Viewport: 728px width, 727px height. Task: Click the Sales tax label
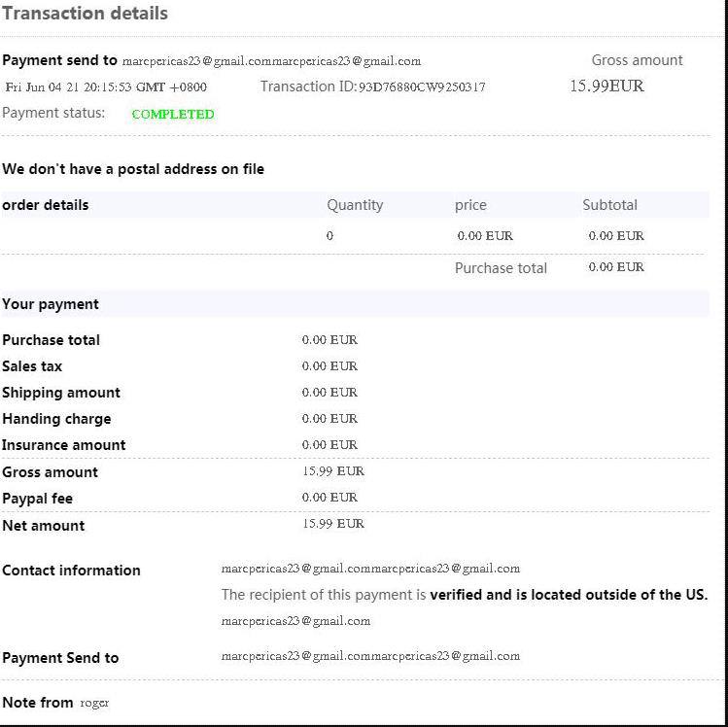click(x=32, y=366)
